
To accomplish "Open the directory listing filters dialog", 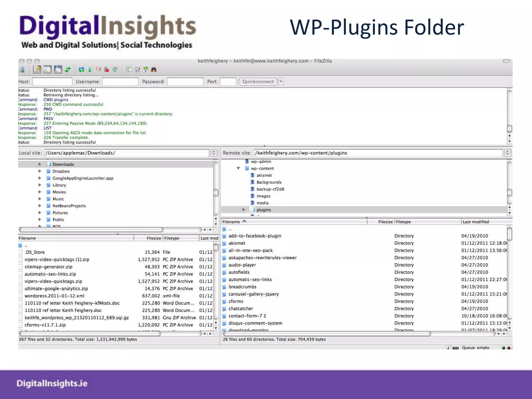I will (x=128, y=69).
